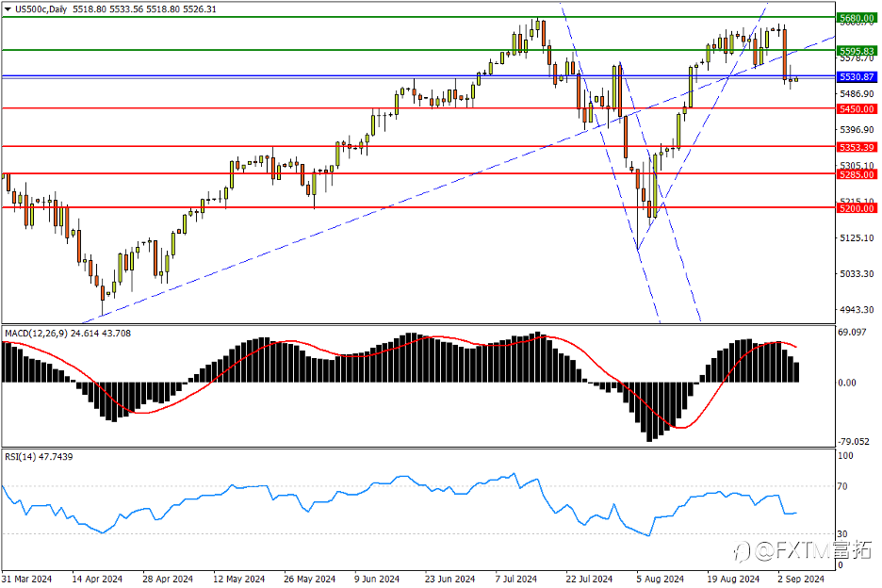The image size is (882, 588).
Task: Select the 12 May 2024 date label
Action: point(239,579)
